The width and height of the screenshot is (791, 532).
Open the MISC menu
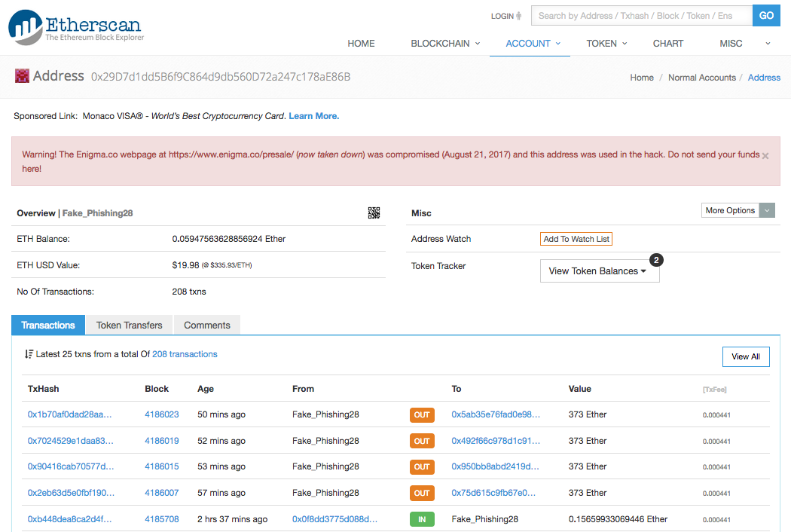731,44
